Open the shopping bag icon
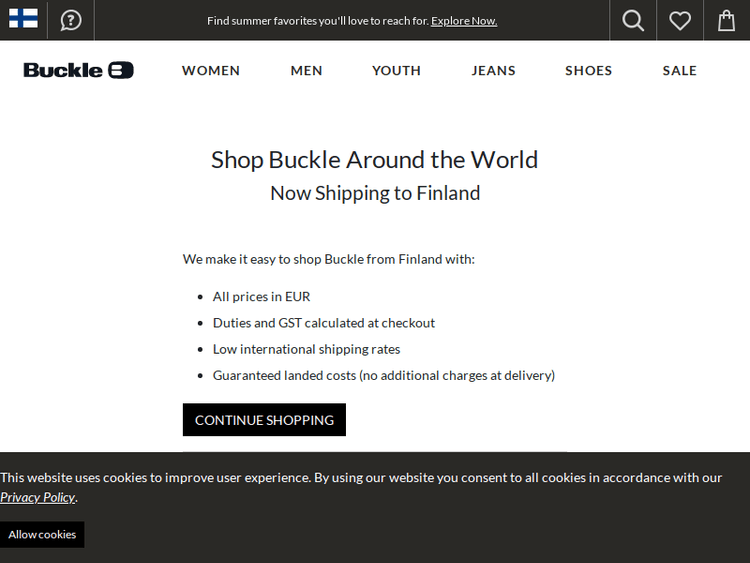Viewport: 750px width, 563px height. [x=727, y=20]
